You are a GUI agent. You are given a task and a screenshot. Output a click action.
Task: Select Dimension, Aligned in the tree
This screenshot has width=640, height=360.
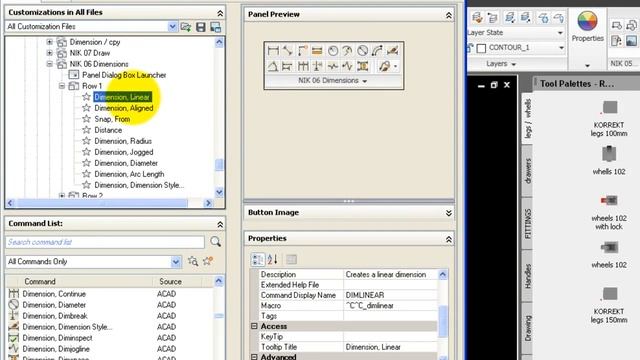tap(124, 108)
